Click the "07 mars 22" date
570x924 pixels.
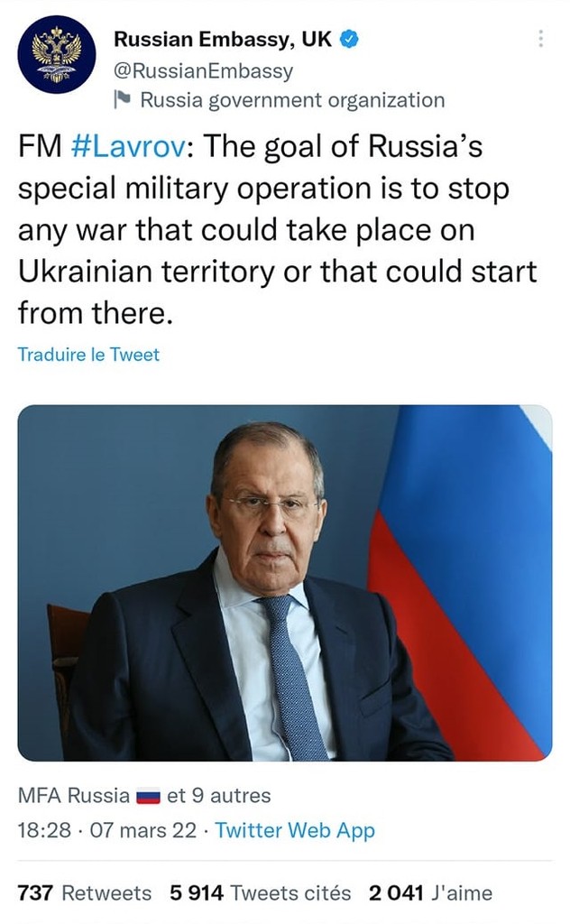pos(143,830)
